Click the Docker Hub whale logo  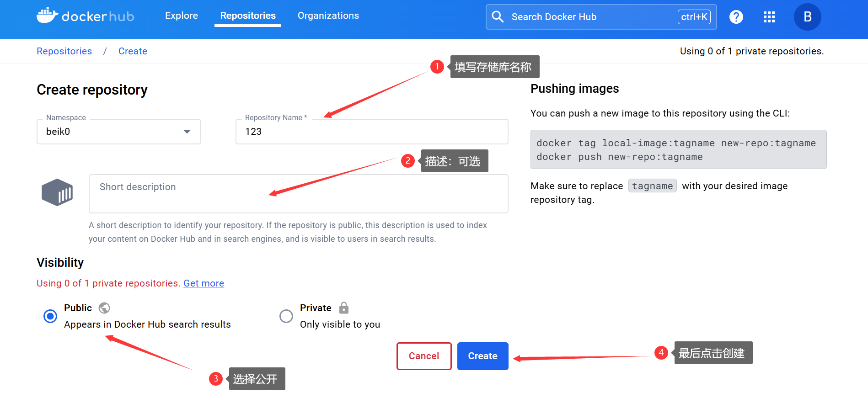47,16
